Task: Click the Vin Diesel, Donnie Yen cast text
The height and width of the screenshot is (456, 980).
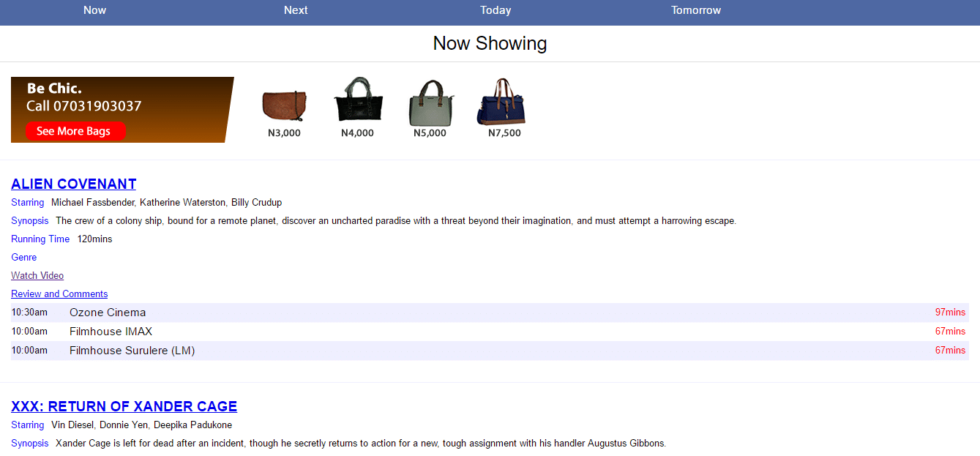Action: (141, 425)
